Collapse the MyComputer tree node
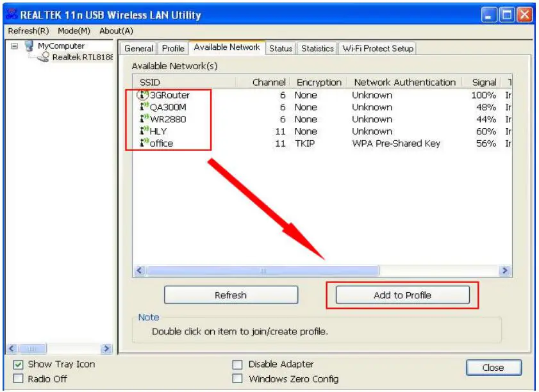Screen dimensions: 539x392 coord(14,46)
